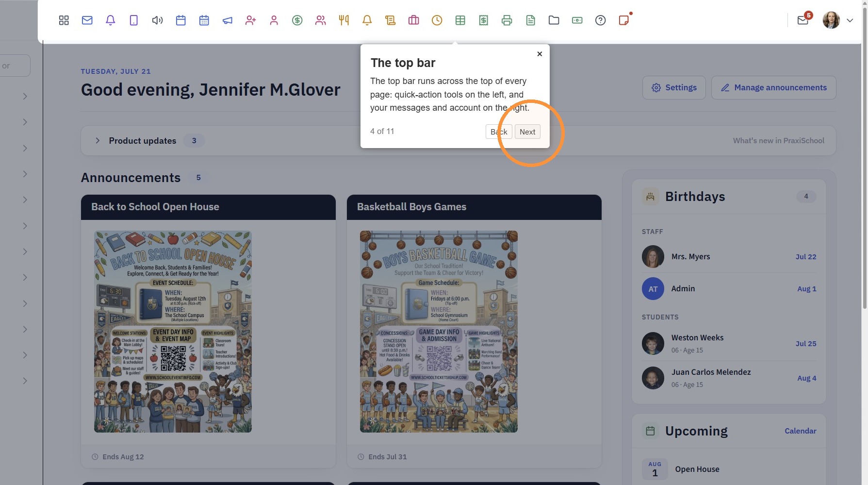Open the scroll document icon in top bar
Image resolution: width=868 pixels, height=485 pixels.
[391, 20]
